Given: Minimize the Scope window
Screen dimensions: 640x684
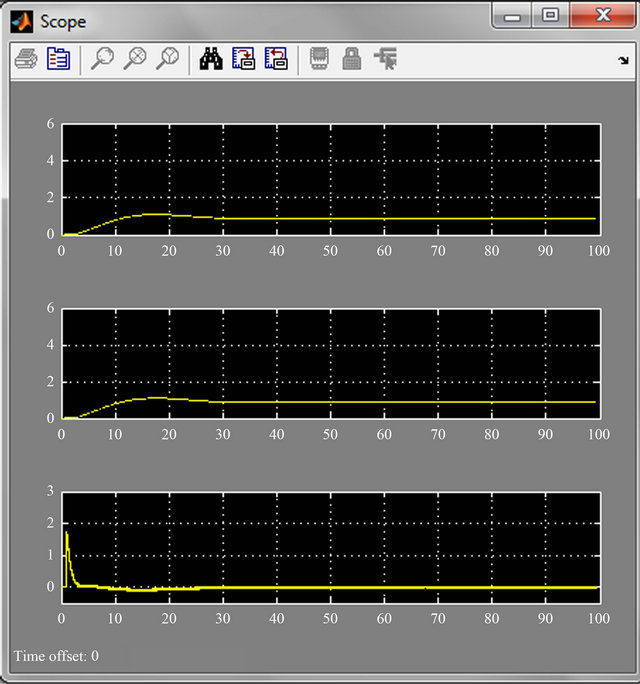Looking at the screenshot, I should click(x=512, y=16).
